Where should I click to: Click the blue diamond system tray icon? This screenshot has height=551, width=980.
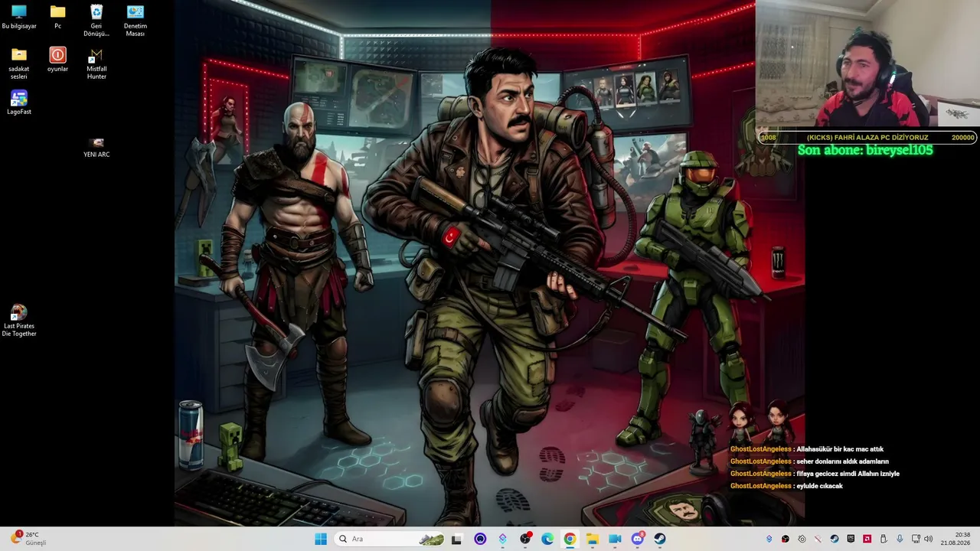pos(769,539)
